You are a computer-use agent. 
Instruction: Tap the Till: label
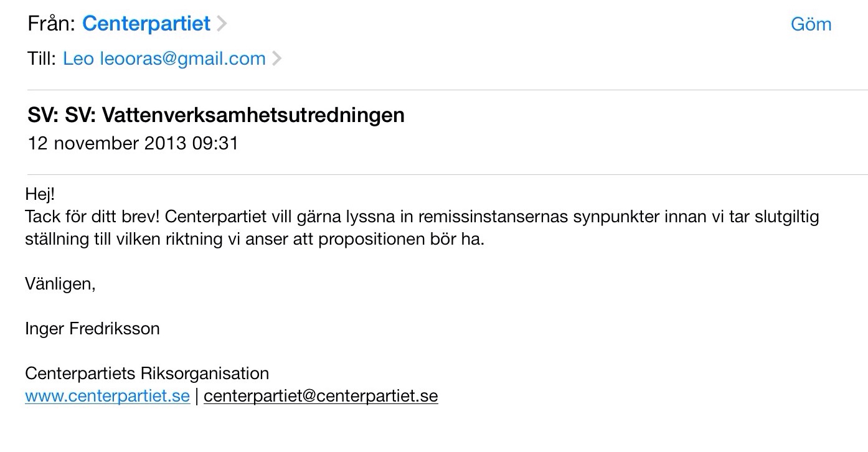click(x=42, y=59)
